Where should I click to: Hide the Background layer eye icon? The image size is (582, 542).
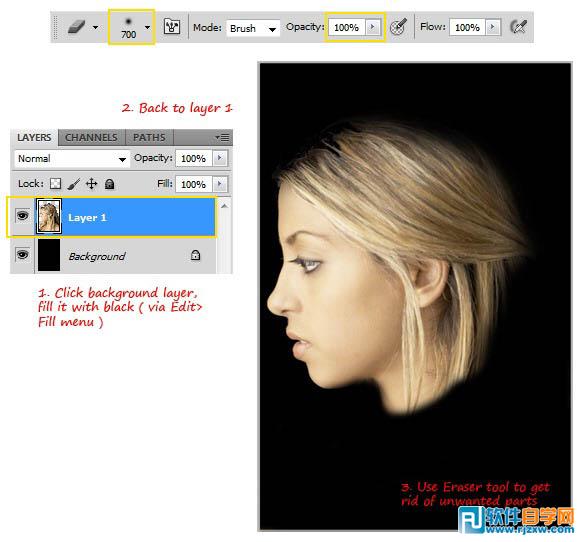click(x=23, y=255)
